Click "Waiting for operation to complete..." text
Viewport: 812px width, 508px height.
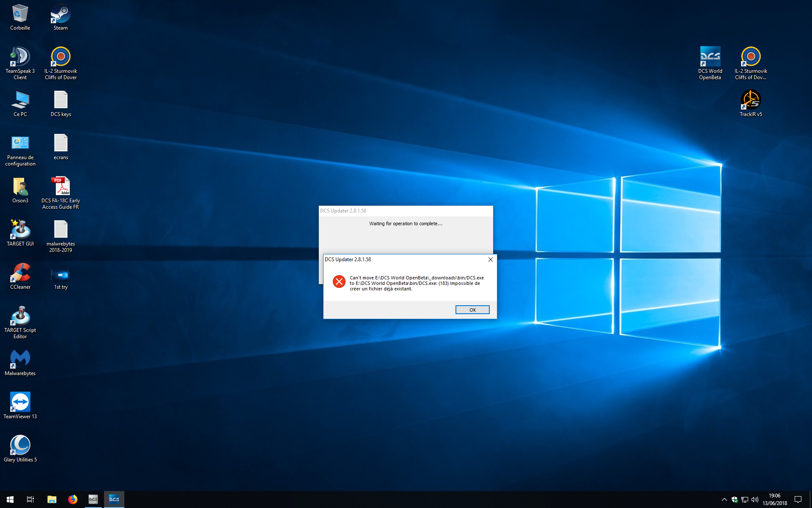406,224
